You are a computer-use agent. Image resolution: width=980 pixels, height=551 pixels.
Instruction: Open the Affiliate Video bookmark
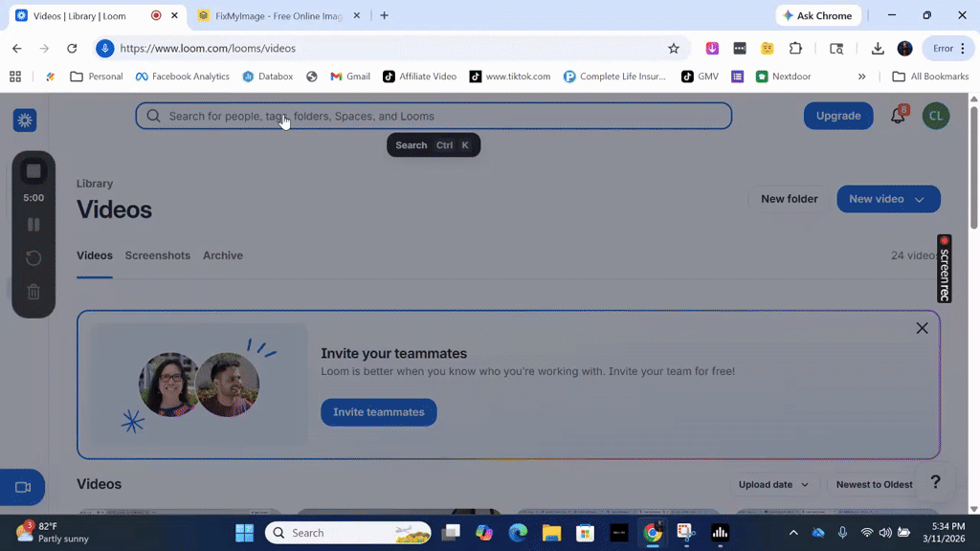click(420, 77)
